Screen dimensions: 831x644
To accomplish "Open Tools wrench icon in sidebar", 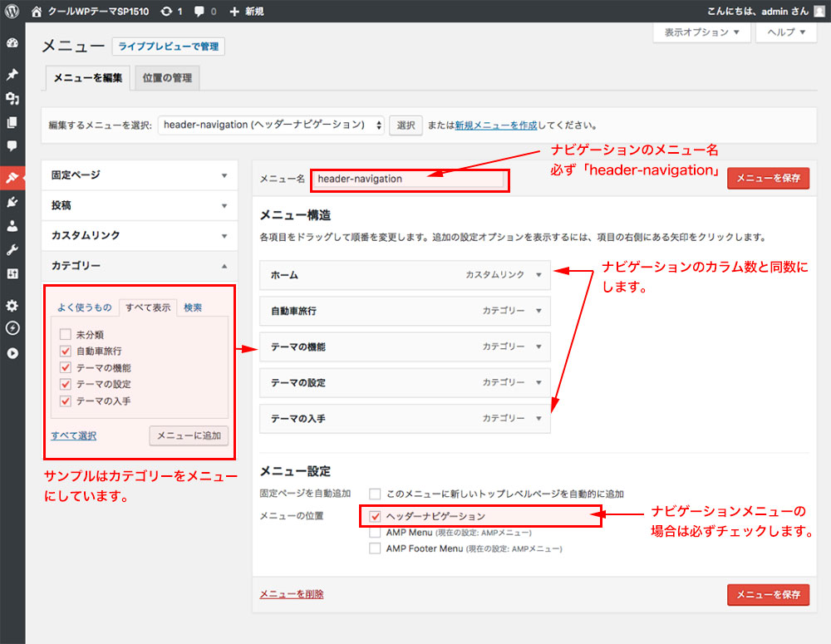I will tap(12, 249).
